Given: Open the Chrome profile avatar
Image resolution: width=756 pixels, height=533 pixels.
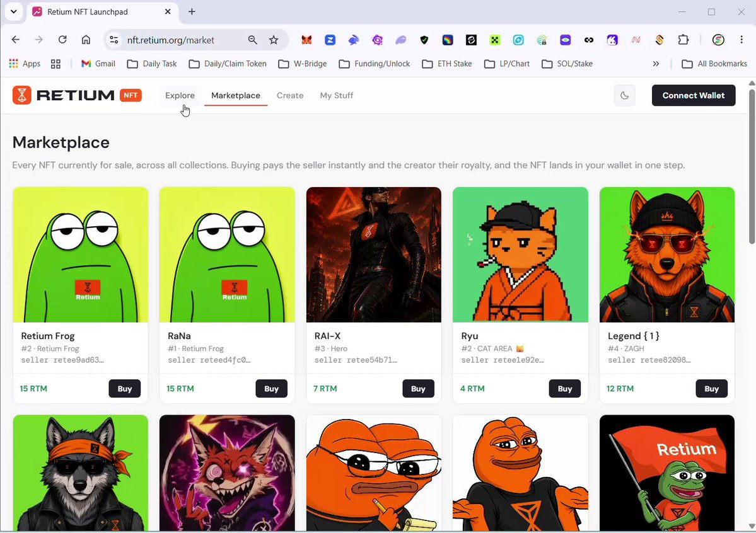Looking at the screenshot, I should pyautogui.click(x=718, y=40).
